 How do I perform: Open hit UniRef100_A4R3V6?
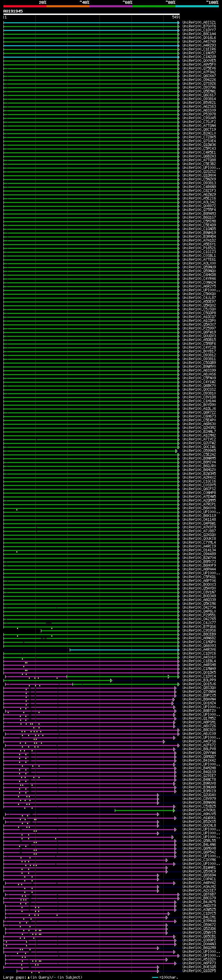(199, 649)
